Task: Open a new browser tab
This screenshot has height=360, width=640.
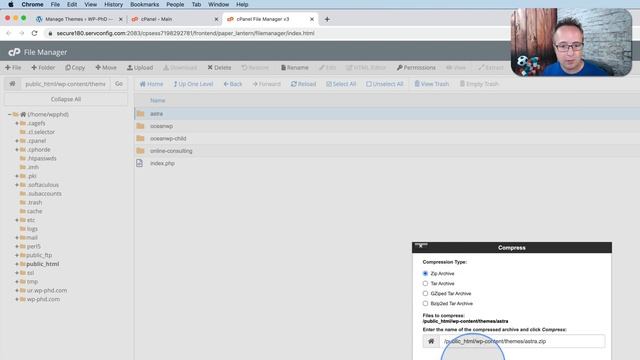Action: pos(327,19)
